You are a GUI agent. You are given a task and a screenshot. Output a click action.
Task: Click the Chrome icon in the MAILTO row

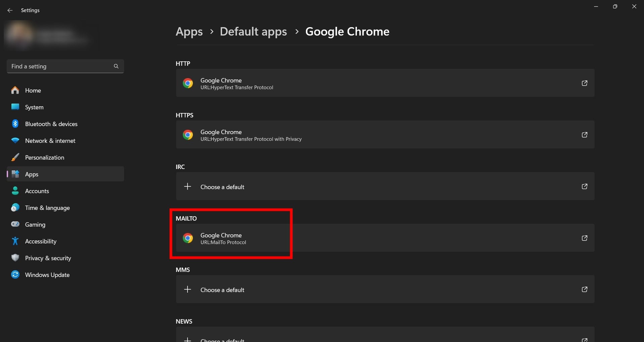(188, 238)
